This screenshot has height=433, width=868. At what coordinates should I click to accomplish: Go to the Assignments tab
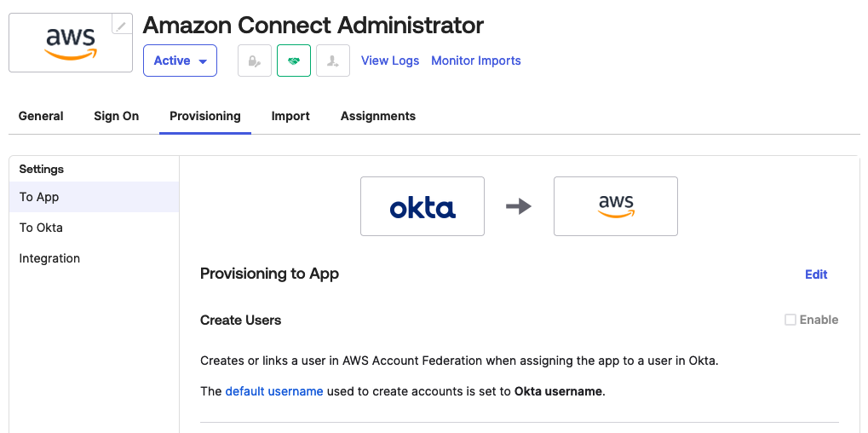(378, 116)
